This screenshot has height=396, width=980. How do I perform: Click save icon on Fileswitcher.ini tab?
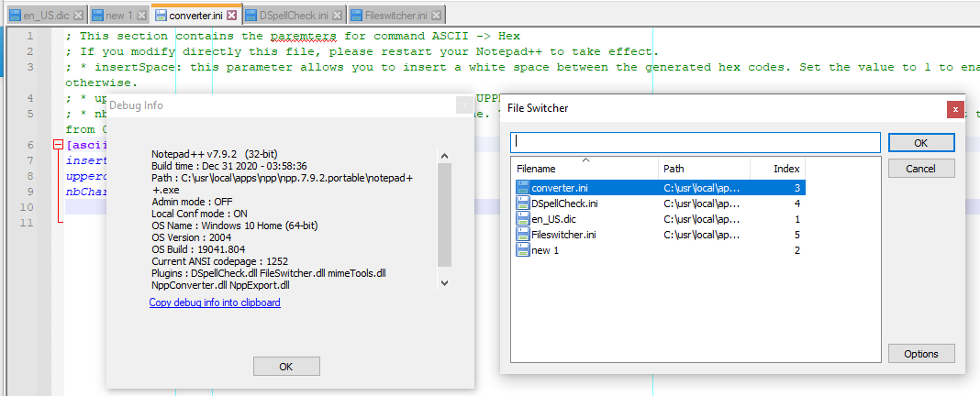pyautogui.click(x=356, y=15)
